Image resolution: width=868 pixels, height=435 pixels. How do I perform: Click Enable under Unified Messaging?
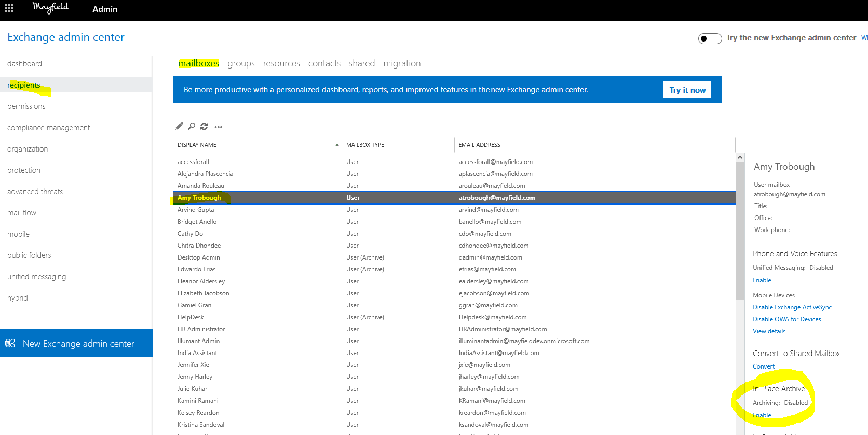762,280
